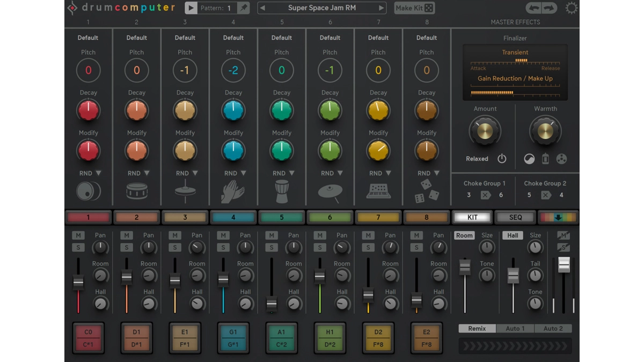Click the undo arrow
Viewport: 644px width, 362px height.
[x=534, y=8]
